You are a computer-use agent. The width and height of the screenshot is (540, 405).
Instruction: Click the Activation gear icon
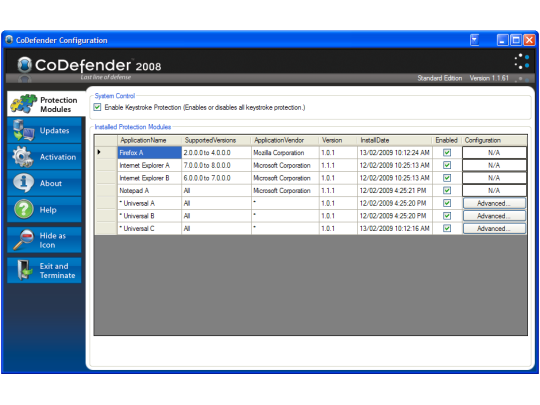[23, 157]
